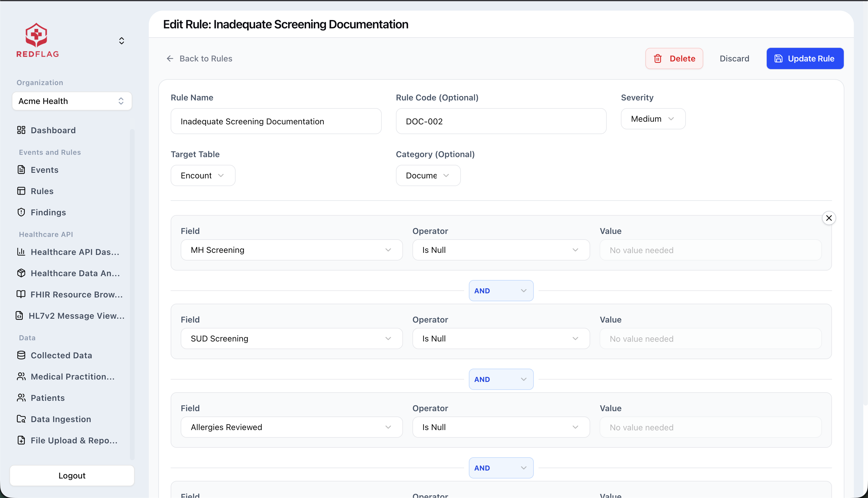Open Data Ingestion in the sidebar
This screenshot has height=498, width=868.
[61, 419]
